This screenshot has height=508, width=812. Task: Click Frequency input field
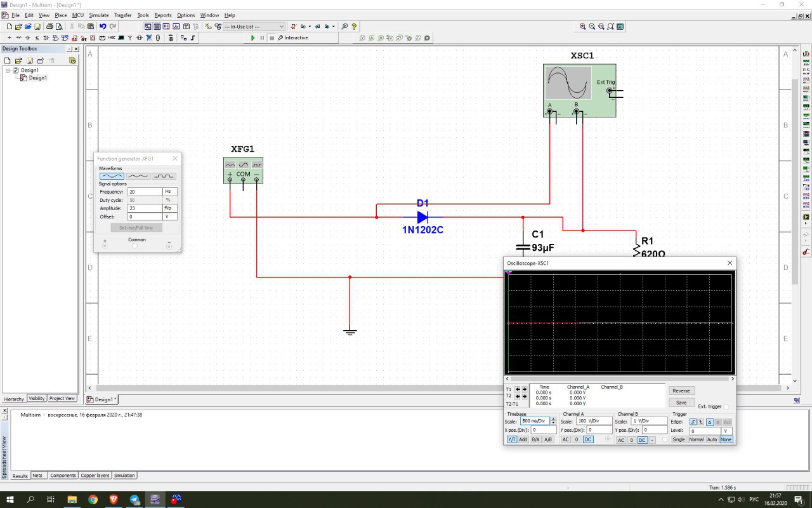tap(145, 192)
